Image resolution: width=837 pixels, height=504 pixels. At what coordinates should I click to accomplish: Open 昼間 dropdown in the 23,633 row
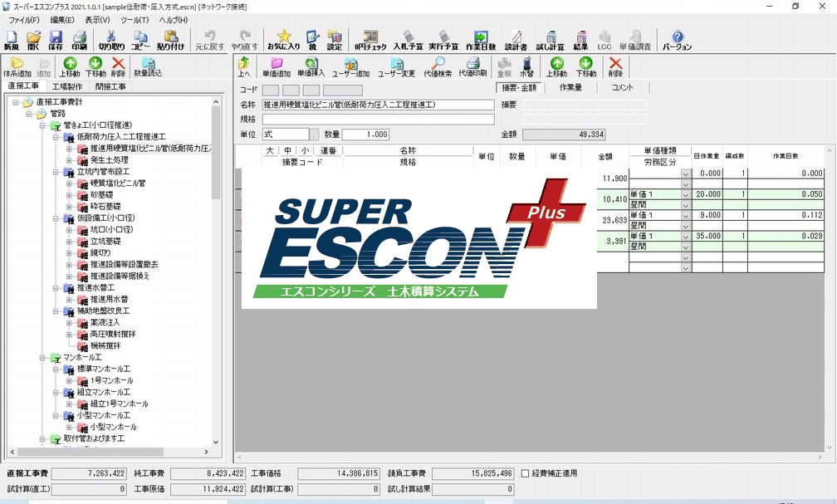[686, 225]
